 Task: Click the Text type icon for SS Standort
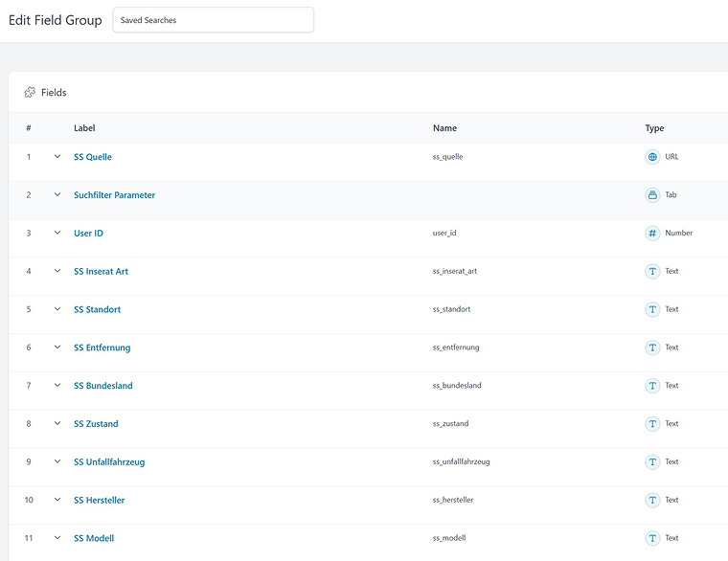click(652, 309)
